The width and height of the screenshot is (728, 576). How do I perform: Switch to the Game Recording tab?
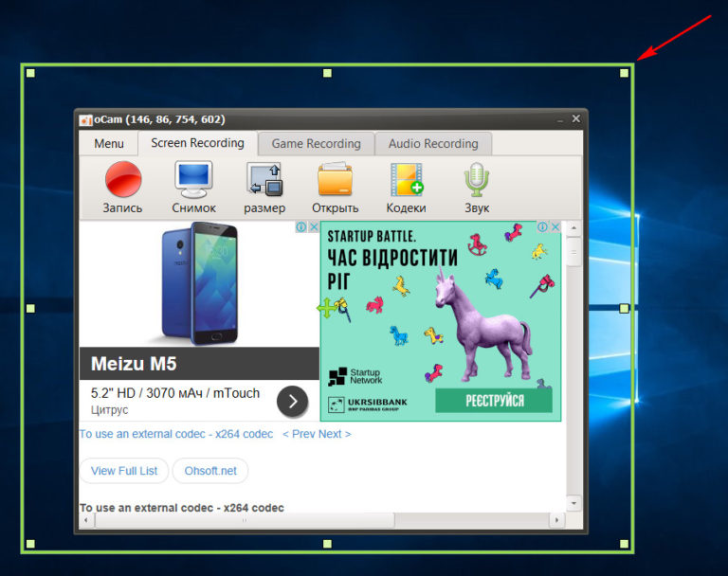coord(316,144)
